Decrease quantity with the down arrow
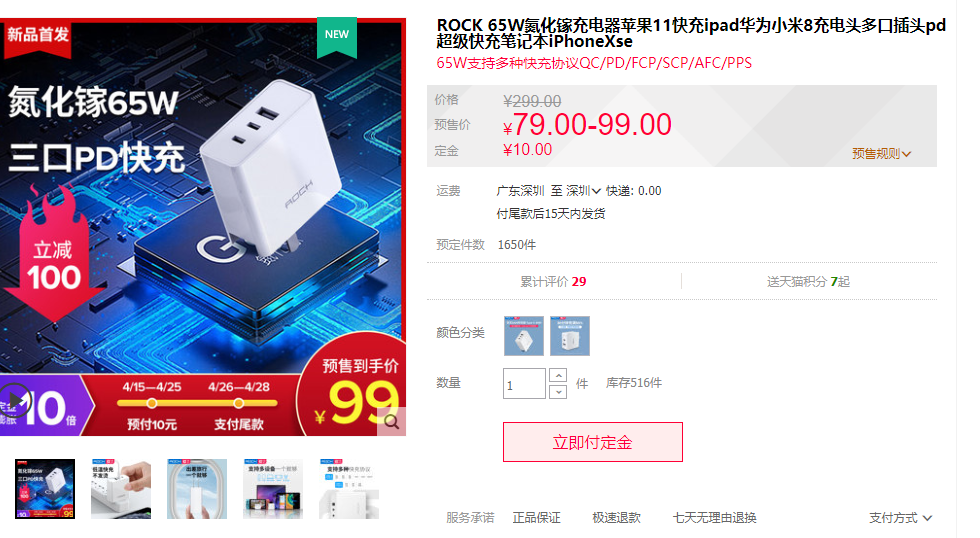The height and width of the screenshot is (538, 980). click(x=558, y=392)
